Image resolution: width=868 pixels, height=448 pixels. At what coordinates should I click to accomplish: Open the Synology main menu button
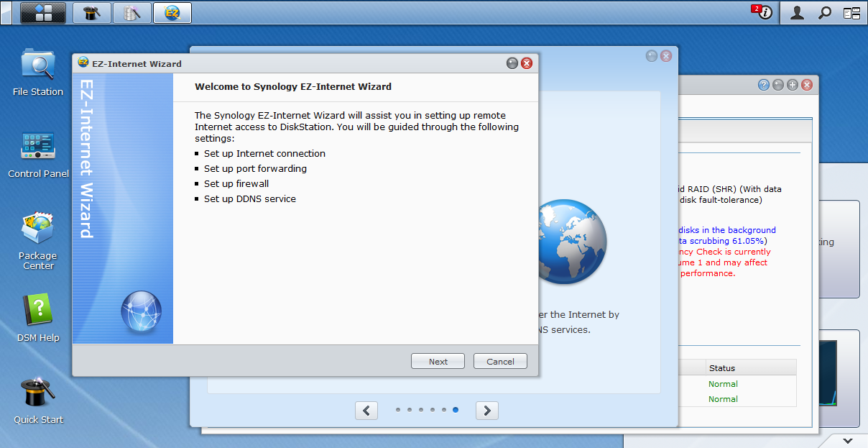(43, 12)
